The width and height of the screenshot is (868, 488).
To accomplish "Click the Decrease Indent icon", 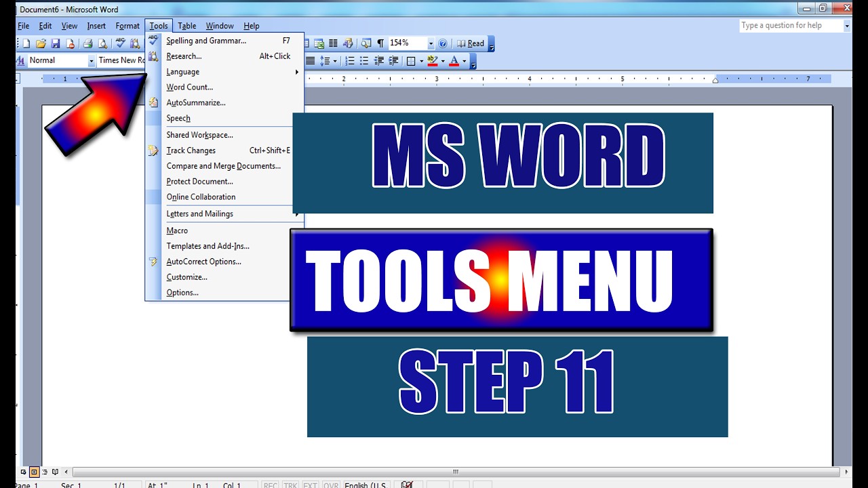I will pos(379,61).
